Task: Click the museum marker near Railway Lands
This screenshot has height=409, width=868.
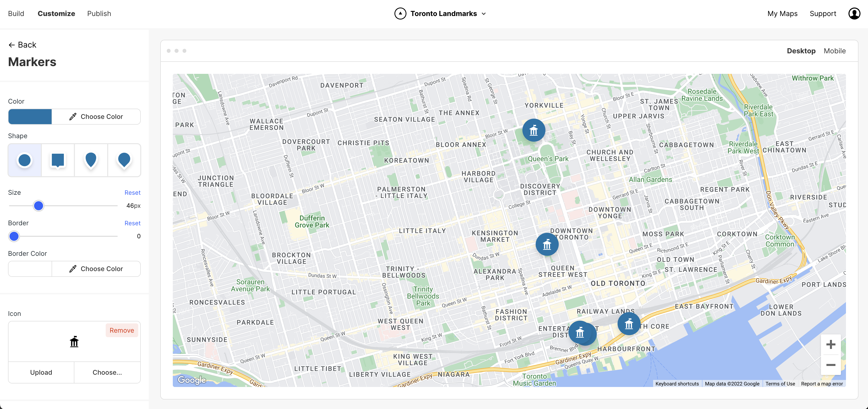Action: pos(629,324)
